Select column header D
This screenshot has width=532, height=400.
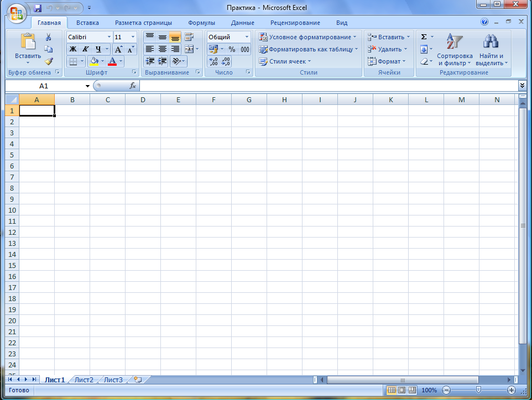[x=143, y=99]
